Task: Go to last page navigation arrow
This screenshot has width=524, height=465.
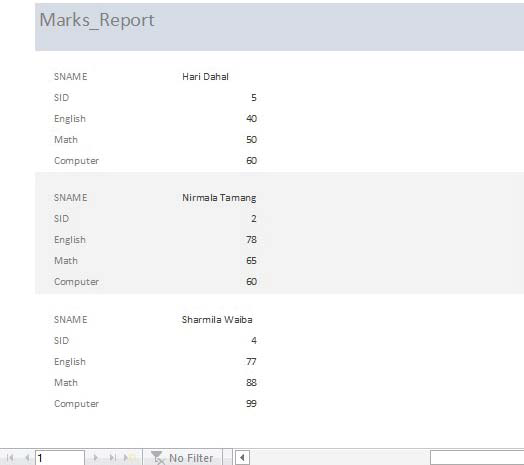Action: click(113, 458)
